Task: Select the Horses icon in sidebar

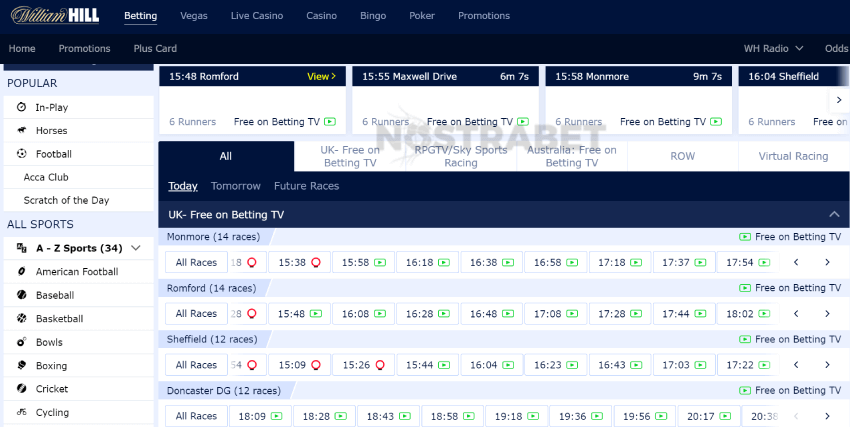Action: click(x=22, y=131)
